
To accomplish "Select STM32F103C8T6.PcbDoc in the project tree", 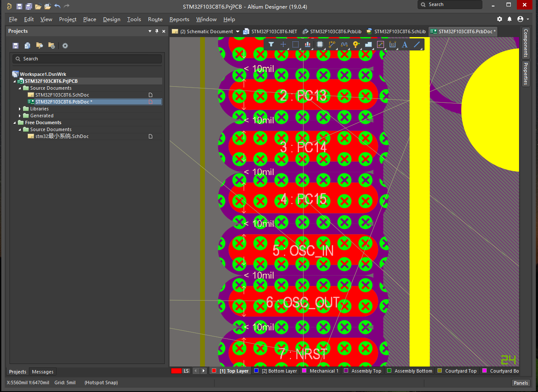I will tap(64, 102).
